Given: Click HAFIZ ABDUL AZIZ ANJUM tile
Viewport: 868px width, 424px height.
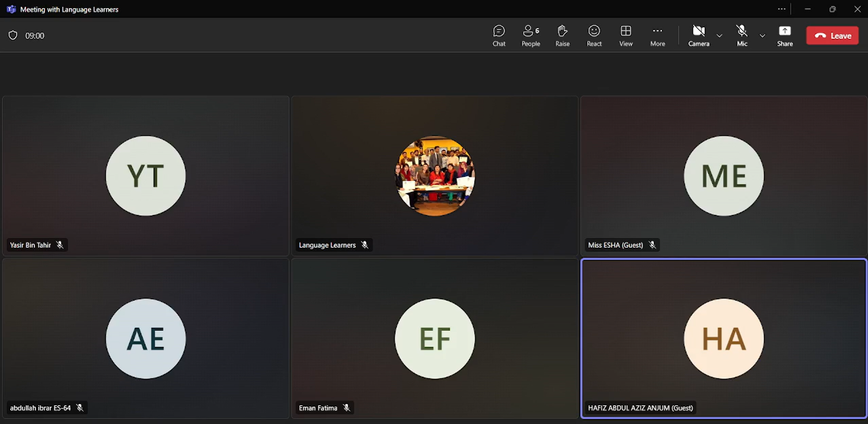Looking at the screenshot, I should pyautogui.click(x=724, y=339).
